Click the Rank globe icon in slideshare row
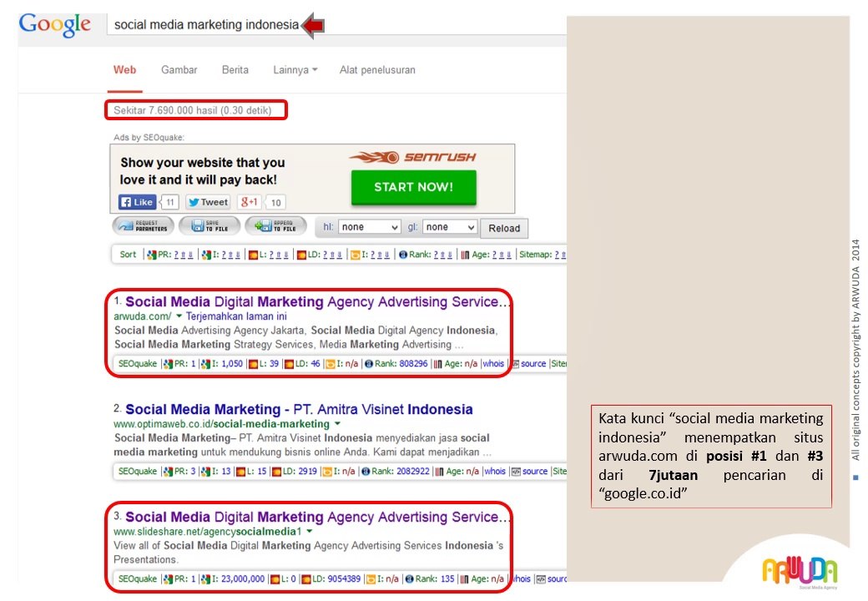Screen dimensions: 868x601 point(409,578)
